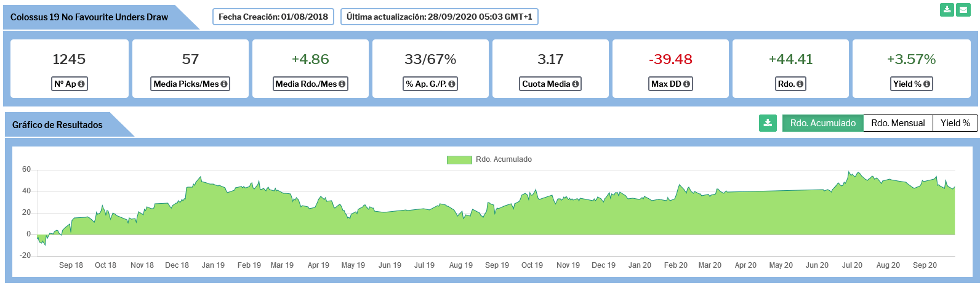
Task: Click the Cuota Media label box
Action: point(550,84)
